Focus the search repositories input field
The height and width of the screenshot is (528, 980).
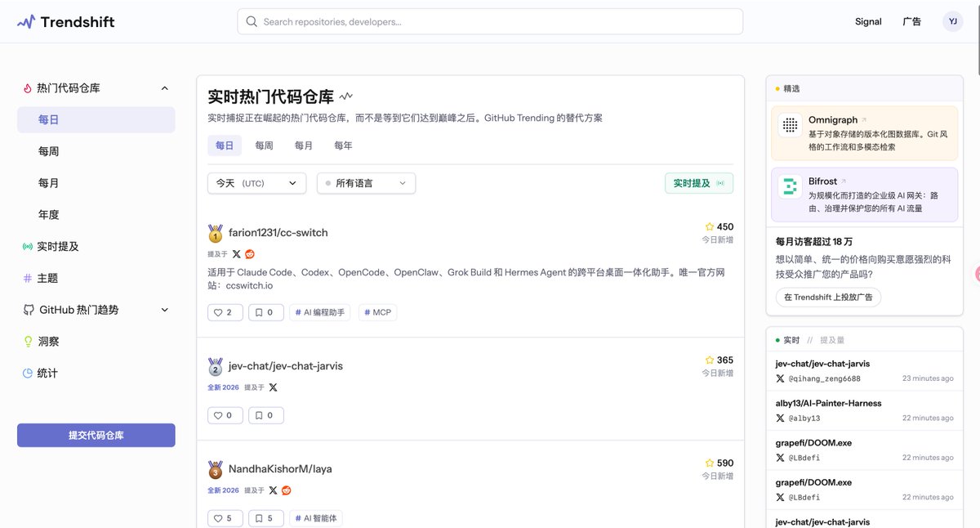(x=490, y=22)
